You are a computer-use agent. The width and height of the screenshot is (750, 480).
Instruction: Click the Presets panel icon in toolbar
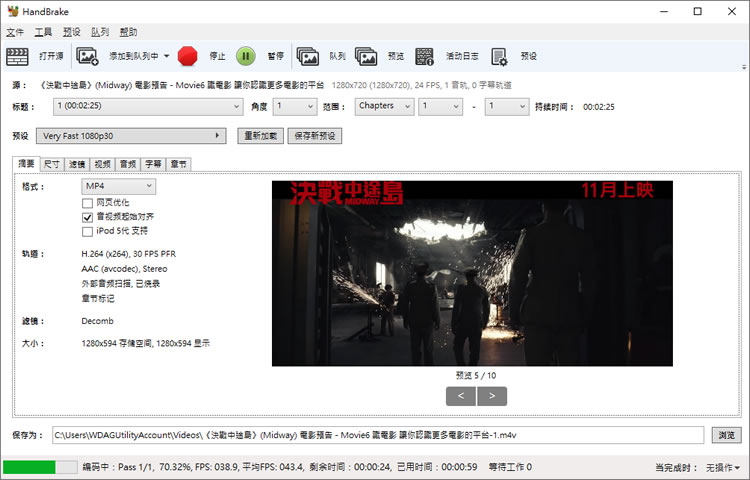[x=499, y=56]
